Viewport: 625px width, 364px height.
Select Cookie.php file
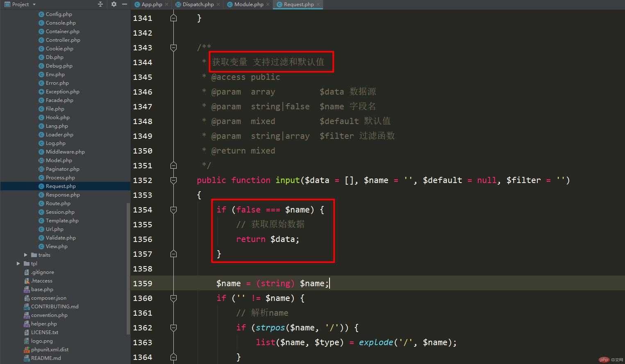click(59, 49)
